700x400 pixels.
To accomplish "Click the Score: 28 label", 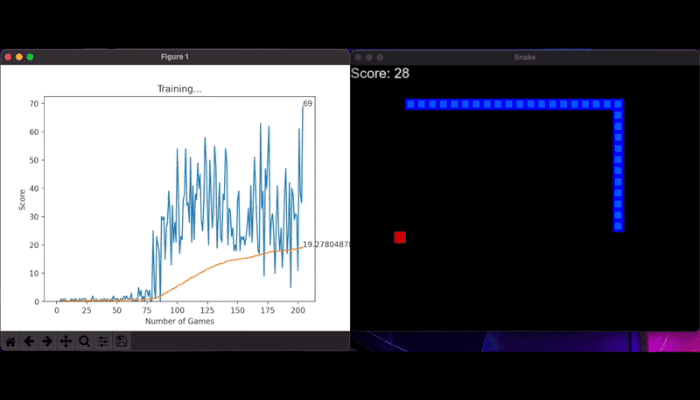I will (x=380, y=73).
